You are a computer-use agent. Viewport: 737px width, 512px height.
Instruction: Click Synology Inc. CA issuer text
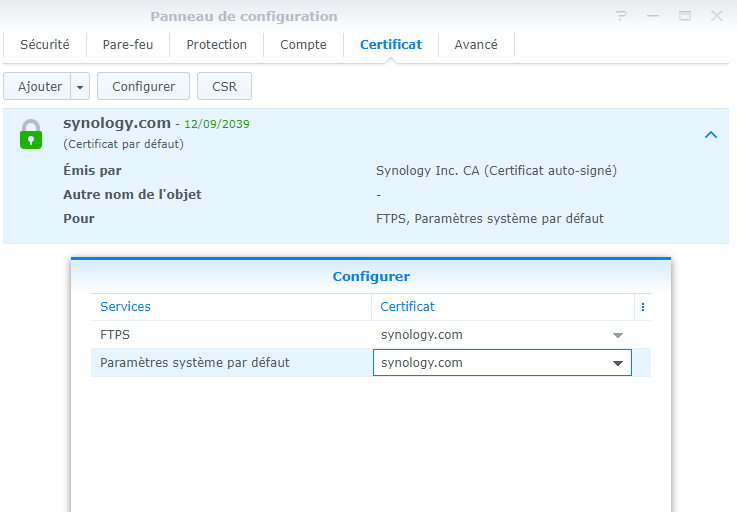[496, 171]
